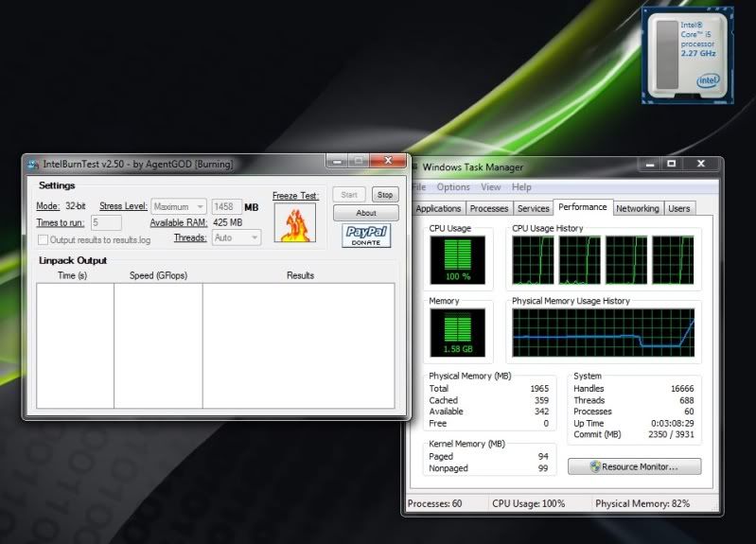Click the Total physical memory value 1965

[539, 388]
